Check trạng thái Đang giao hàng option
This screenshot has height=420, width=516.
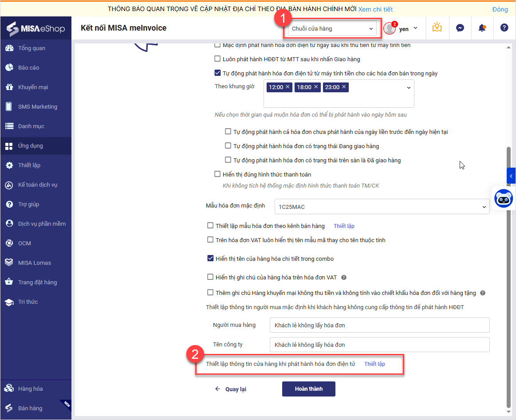228,146
